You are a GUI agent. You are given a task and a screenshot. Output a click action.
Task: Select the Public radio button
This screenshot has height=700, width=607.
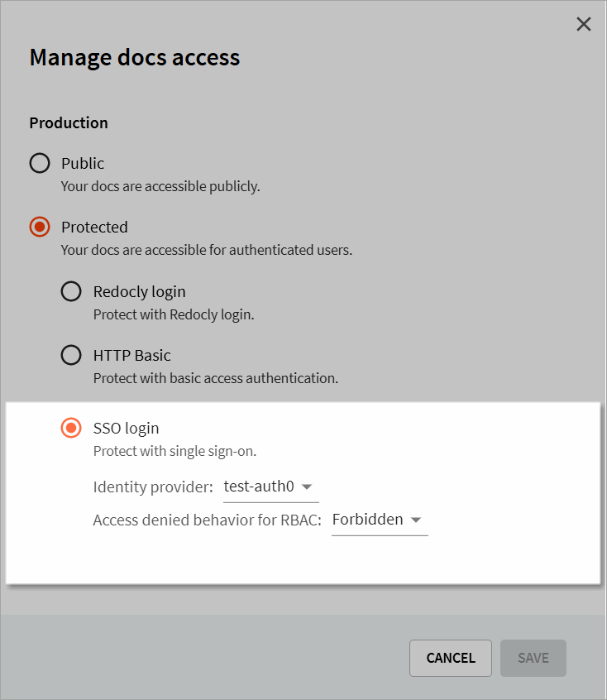[40, 163]
